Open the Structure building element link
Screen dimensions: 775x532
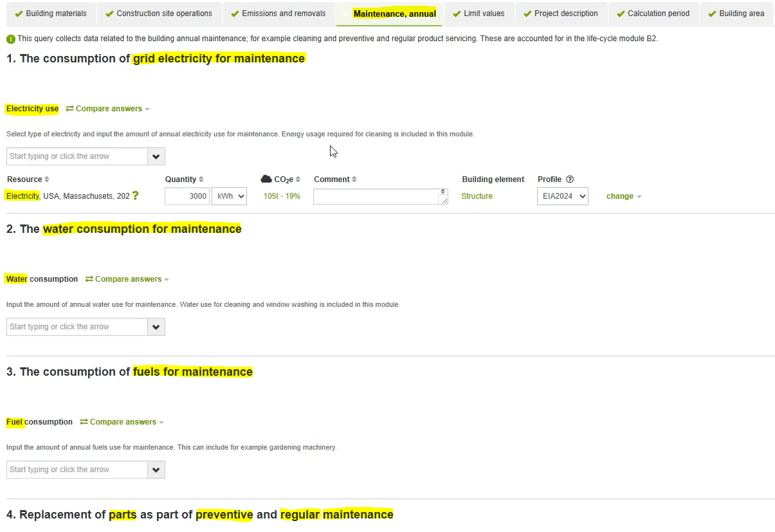point(477,196)
